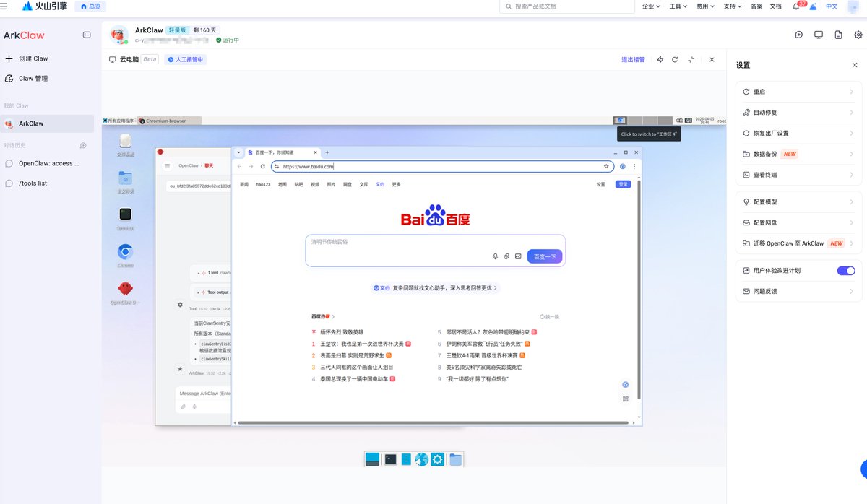Screen dimensions: 867x504
Task: Select 创建 Claw in the left sidebar
Action: coord(33,58)
